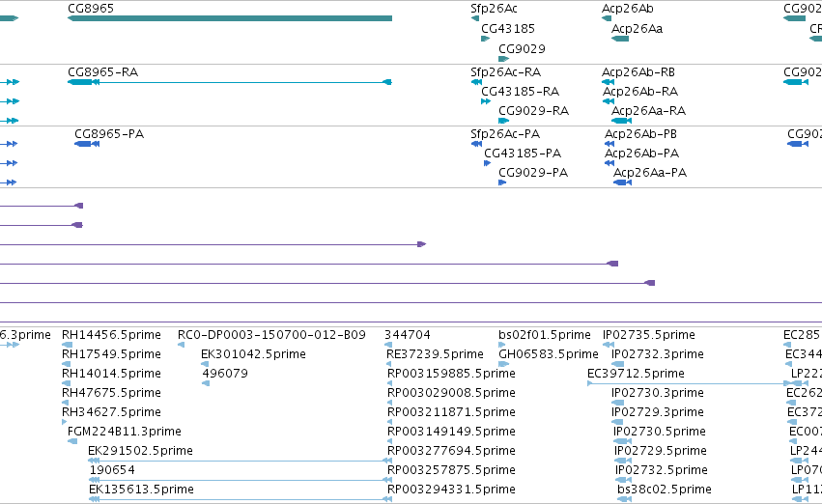Click the Acp26Aa gene glyph
The width and height of the screenshot is (822, 504).
620,39
